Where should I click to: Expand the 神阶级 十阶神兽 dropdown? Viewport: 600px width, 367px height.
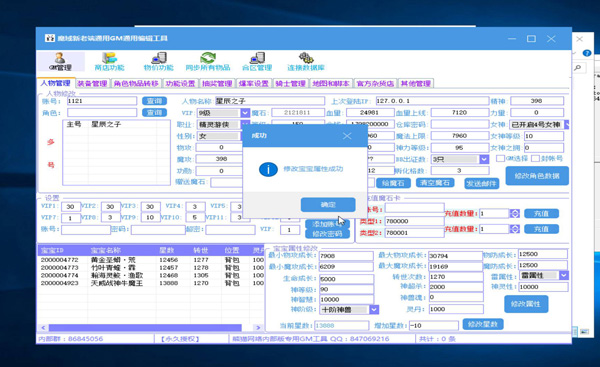(374, 310)
